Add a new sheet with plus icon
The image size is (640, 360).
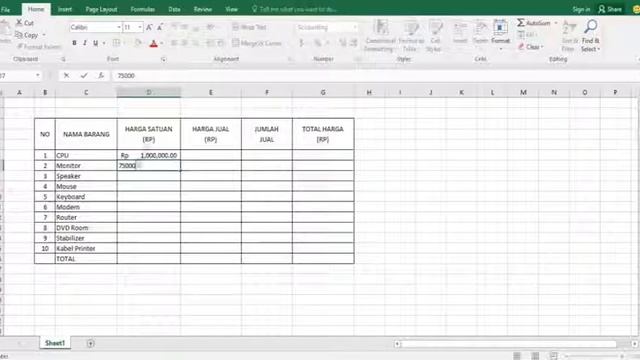click(x=91, y=344)
